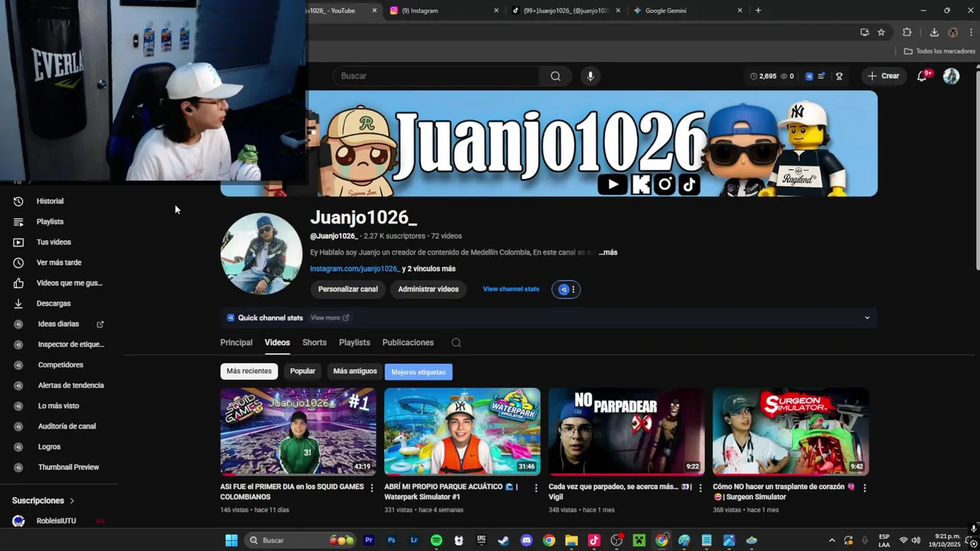980x551 pixels.
Task: Click the Crear button
Action: 883,76
